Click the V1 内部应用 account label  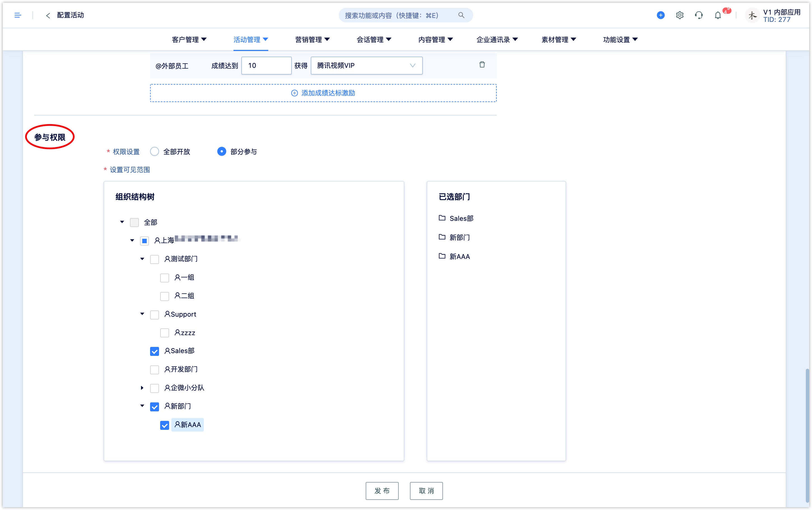pos(782,12)
